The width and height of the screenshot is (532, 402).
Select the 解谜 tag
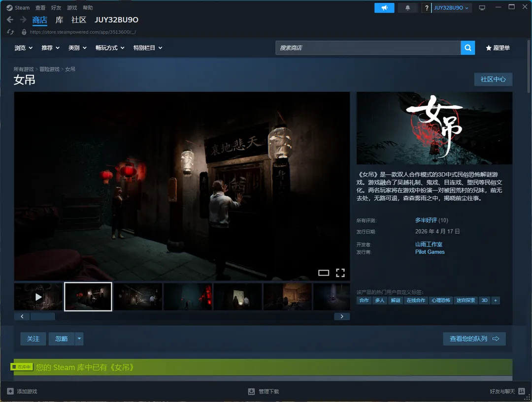395,300
